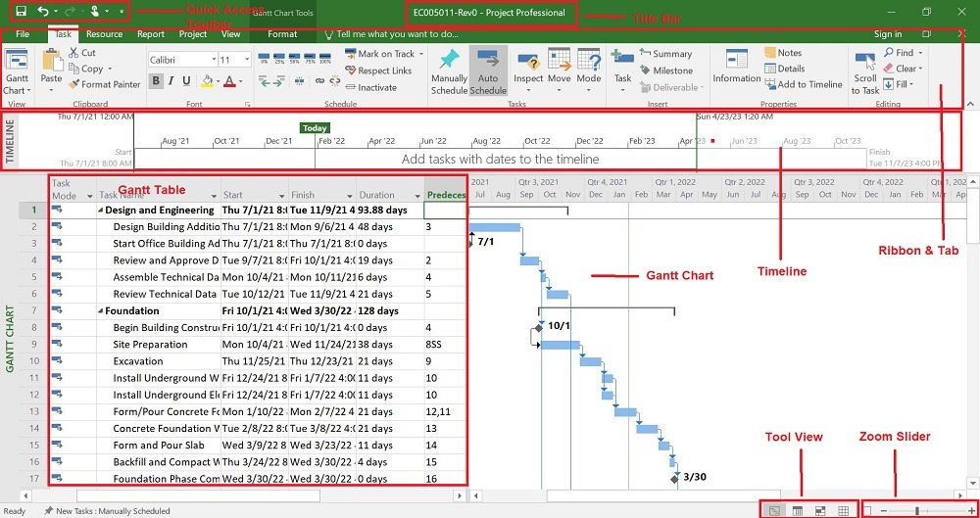
Task: Click the Auto Schedule icon
Action: click(x=488, y=60)
